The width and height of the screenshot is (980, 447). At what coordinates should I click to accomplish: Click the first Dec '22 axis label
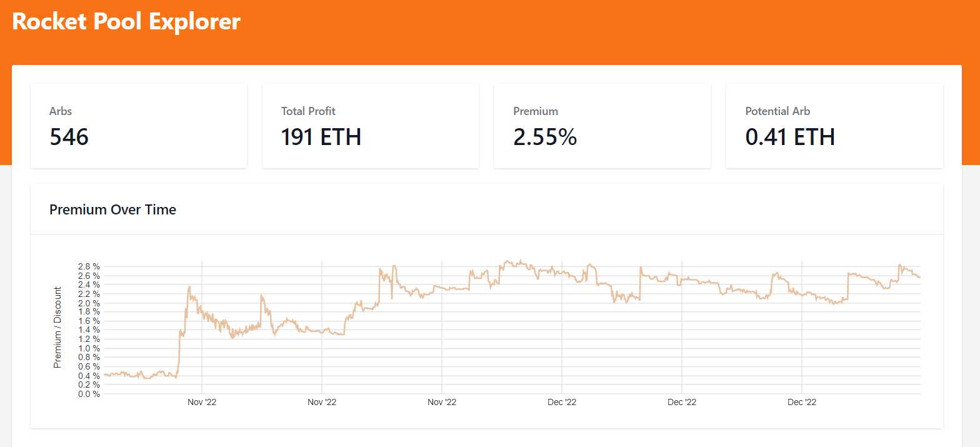(562, 402)
